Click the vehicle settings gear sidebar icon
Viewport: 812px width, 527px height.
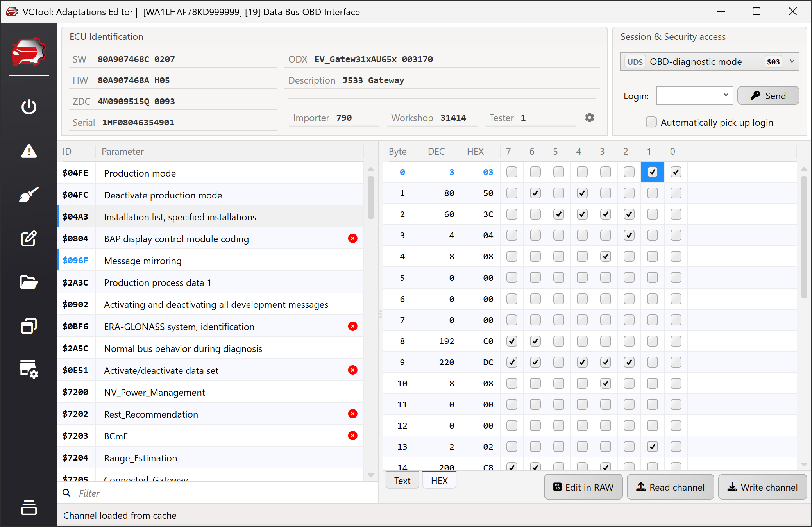click(29, 370)
